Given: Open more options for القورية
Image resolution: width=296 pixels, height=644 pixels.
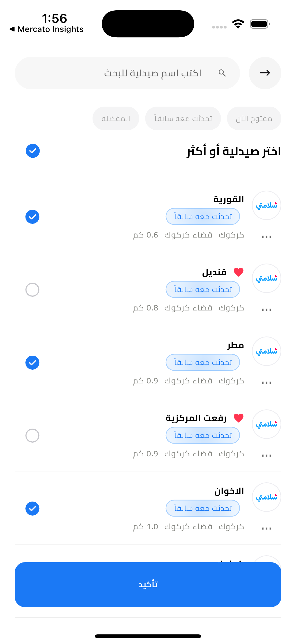Looking at the screenshot, I should point(266,237).
